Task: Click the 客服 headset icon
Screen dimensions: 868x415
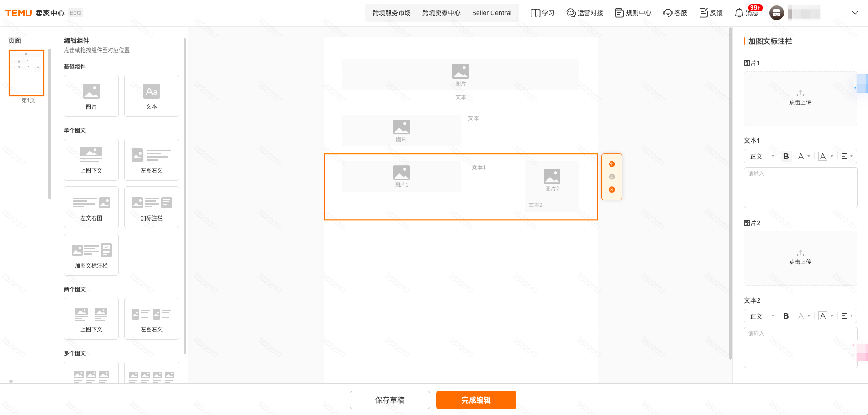Action: click(x=668, y=13)
